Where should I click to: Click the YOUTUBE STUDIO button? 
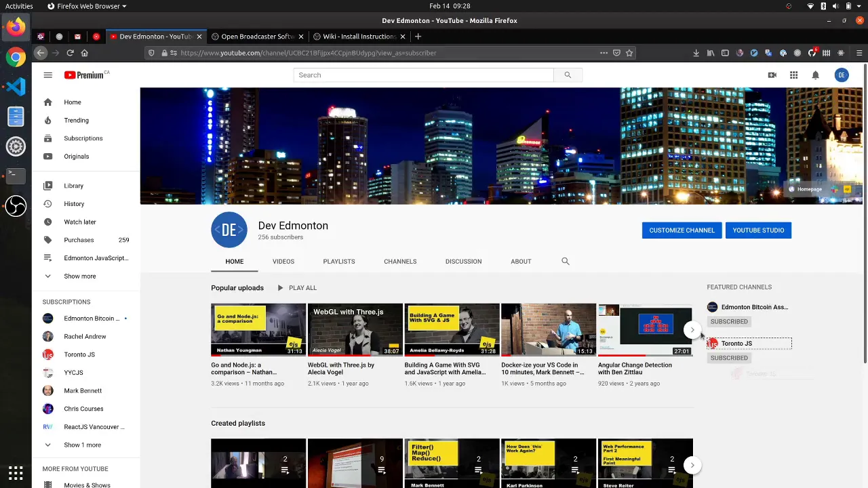(x=758, y=230)
